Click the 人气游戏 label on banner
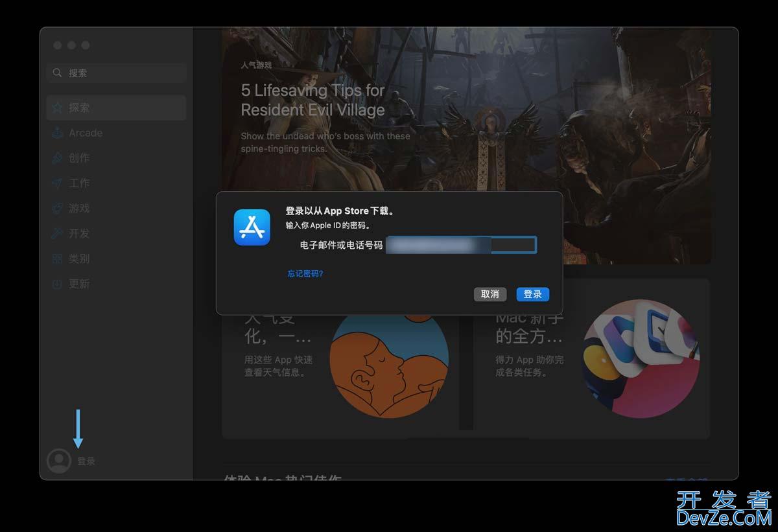This screenshot has width=778, height=532. [x=256, y=65]
